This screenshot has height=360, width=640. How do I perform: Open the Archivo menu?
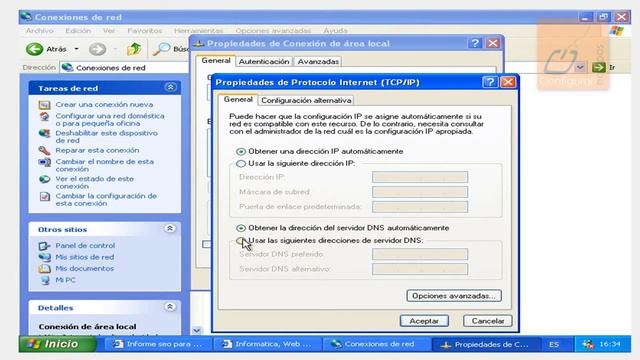[x=39, y=31]
